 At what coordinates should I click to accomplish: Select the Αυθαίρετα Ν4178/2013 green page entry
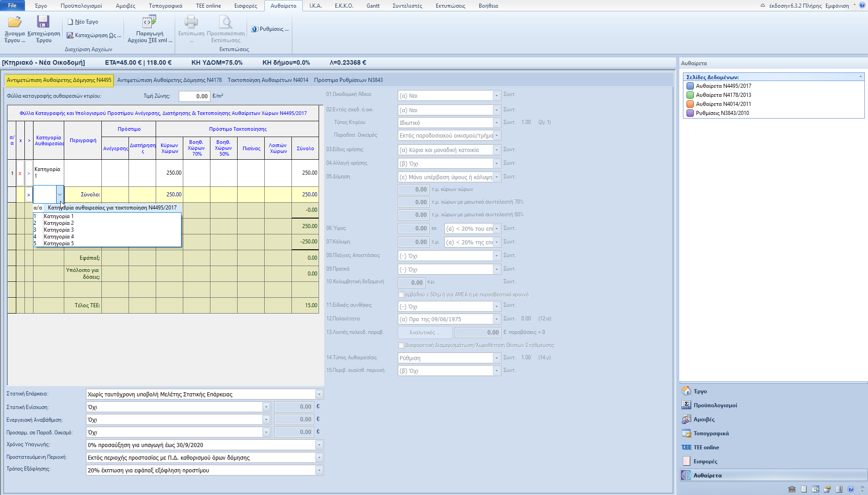tap(723, 95)
